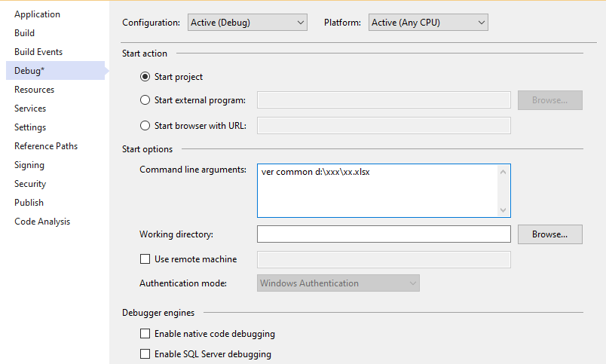The width and height of the screenshot is (606, 364).
Task: Enable the Use remote machine checkbox
Action: 145,259
